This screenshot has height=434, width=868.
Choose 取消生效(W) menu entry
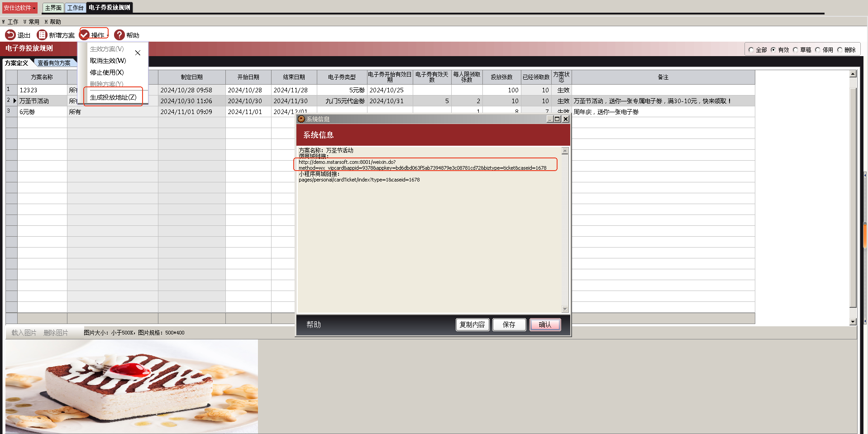pyautogui.click(x=108, y=61)
